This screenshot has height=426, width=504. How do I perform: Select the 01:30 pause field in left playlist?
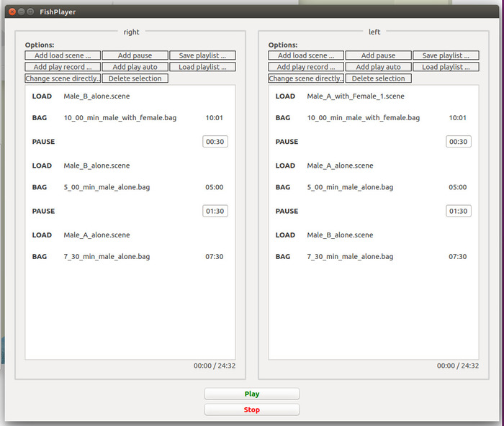(459, 211)
